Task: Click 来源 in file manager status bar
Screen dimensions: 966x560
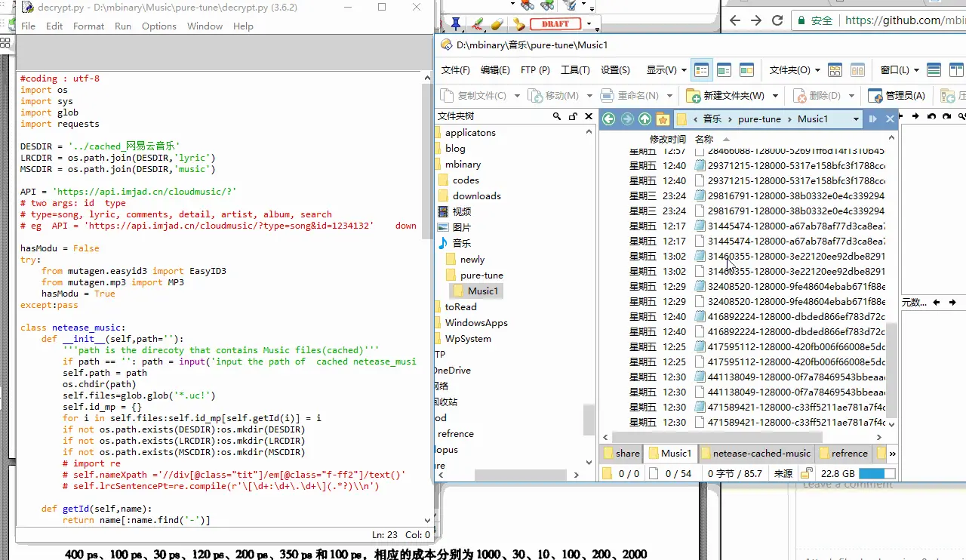Action: (783, 474)
